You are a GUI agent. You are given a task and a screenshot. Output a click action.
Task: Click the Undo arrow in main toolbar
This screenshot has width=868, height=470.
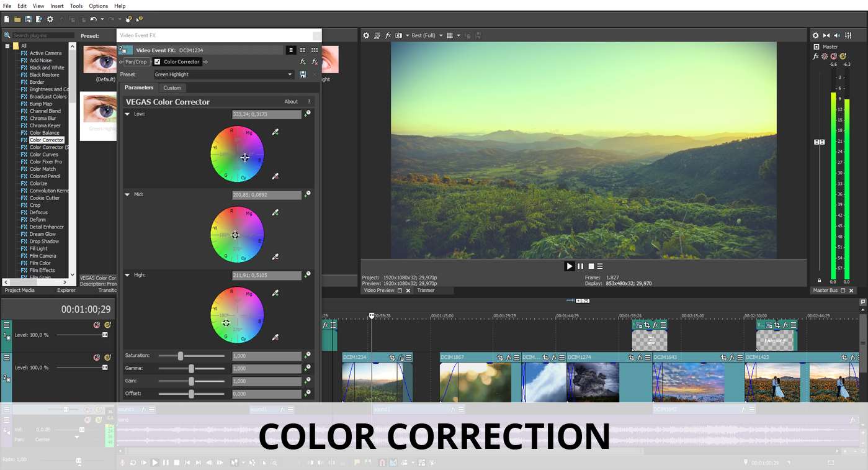pos(93,19)
